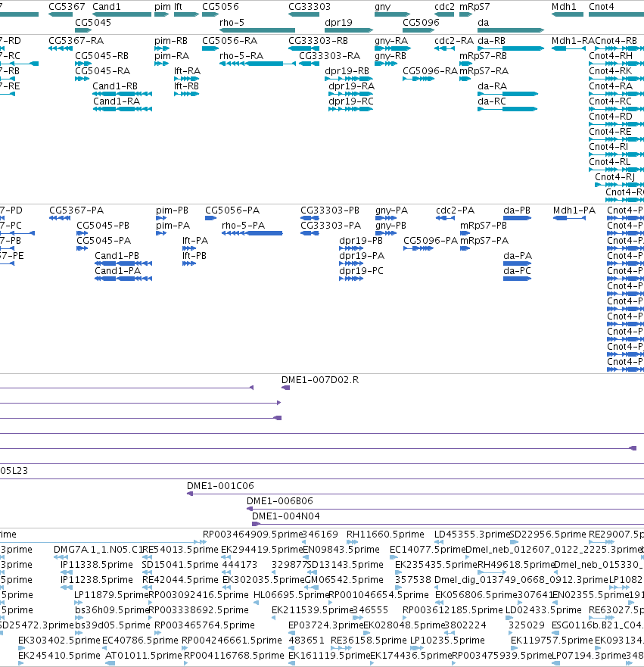
Task: Click transcript label CG5367-RA
Action: pyautogui.click(x=76, y=40)
